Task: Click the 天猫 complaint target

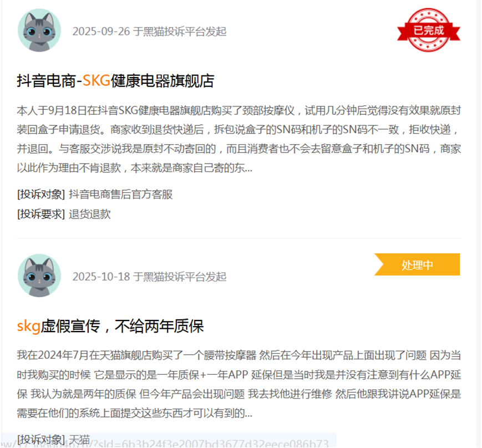Action: (x=79, y=439)
